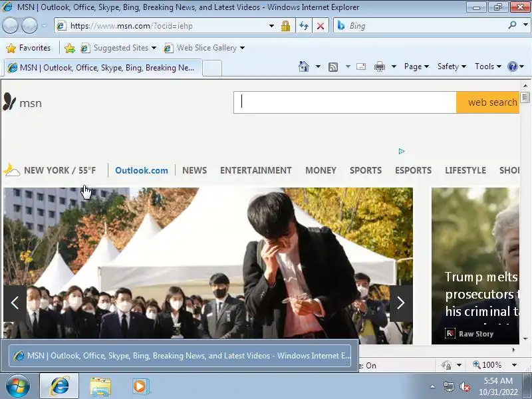Open Windows Media Player taskbar icon
The image size is (532, 399).
140,386
